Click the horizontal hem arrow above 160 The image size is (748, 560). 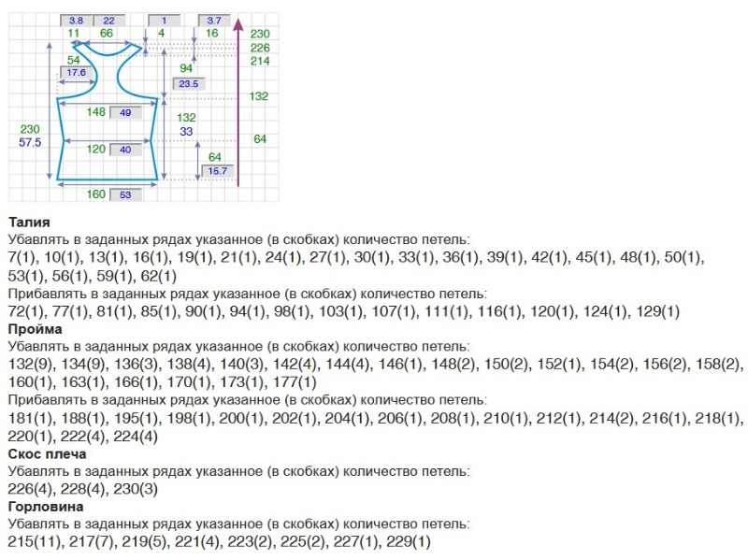(x=105, y=186)
